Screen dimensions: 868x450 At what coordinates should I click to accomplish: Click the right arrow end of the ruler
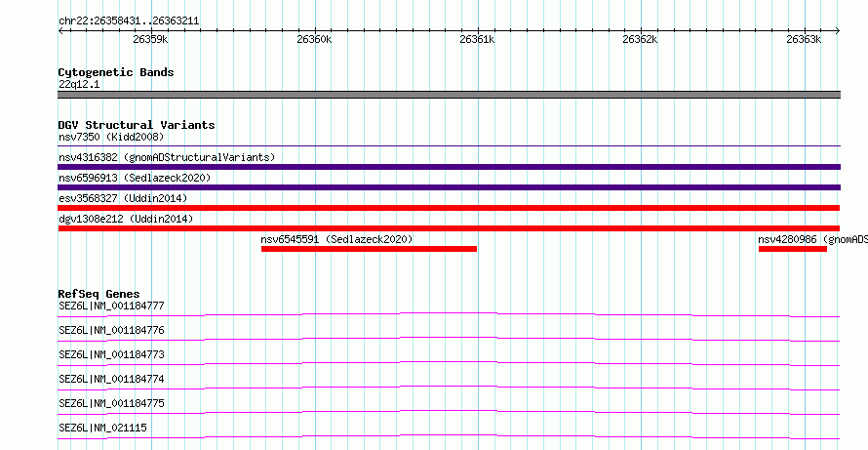[838, 30]
